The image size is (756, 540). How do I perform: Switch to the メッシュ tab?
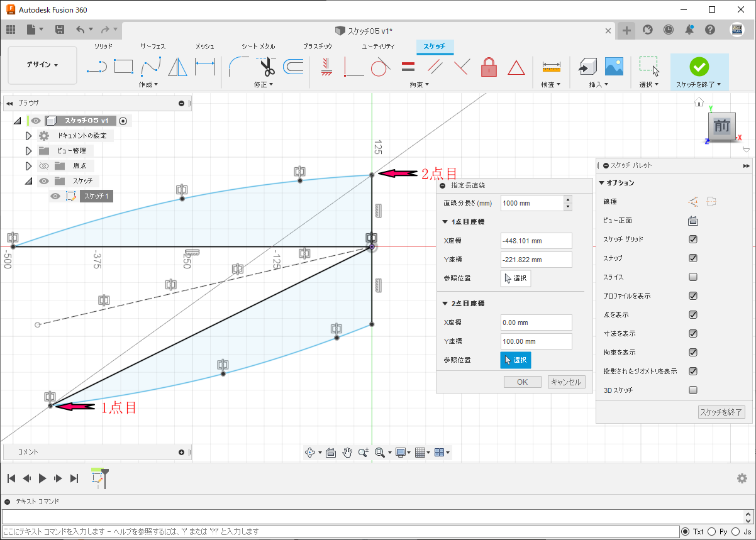204,47
